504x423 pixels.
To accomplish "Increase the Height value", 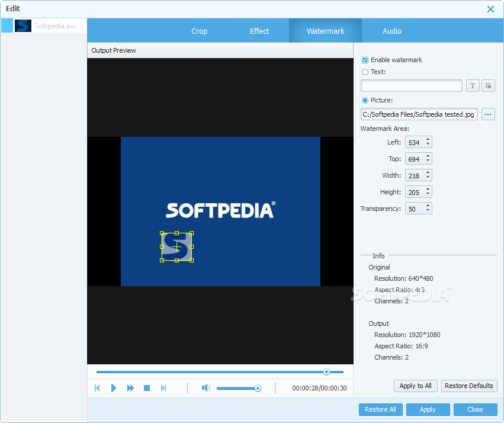I will click(x=428, y=190).
